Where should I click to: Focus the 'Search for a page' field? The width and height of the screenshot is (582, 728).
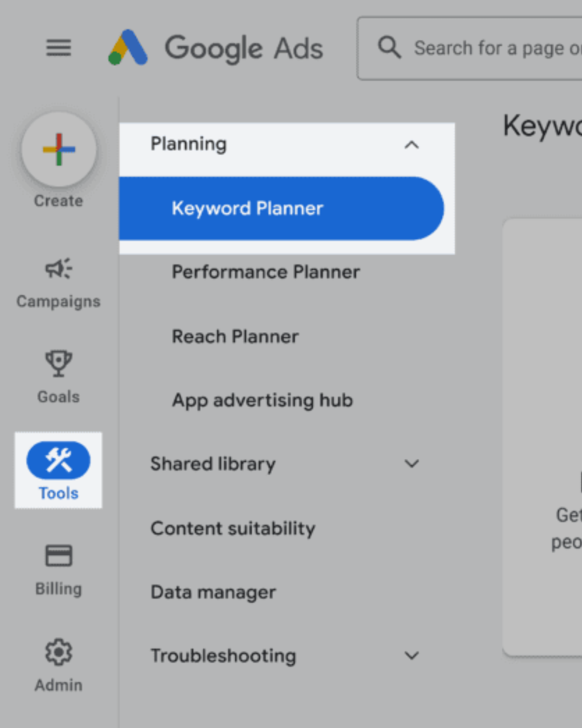click(470, 49)
